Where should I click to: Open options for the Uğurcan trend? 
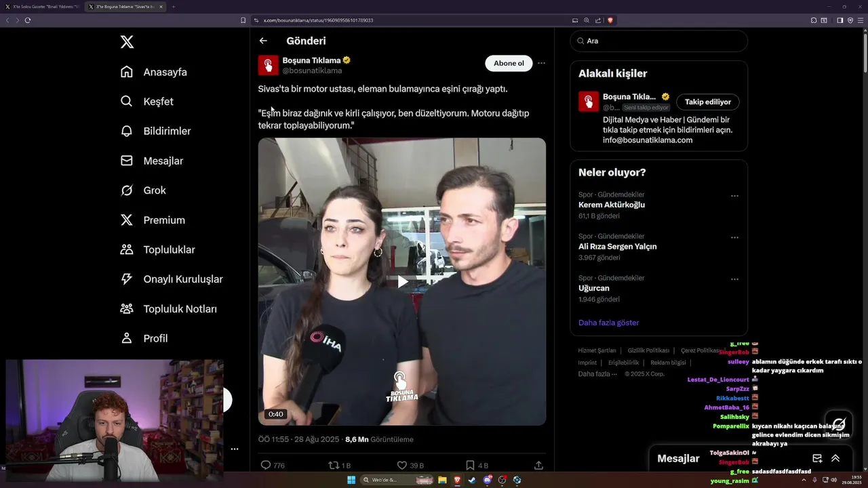(x=734, y=279)
